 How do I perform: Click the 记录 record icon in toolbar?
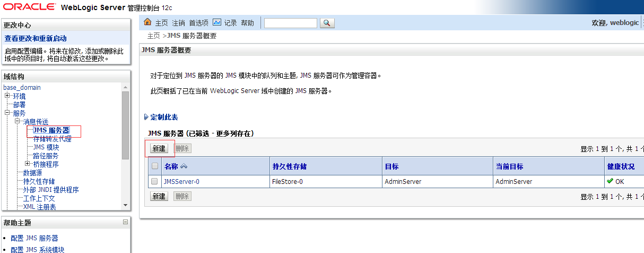coord(216,22)
